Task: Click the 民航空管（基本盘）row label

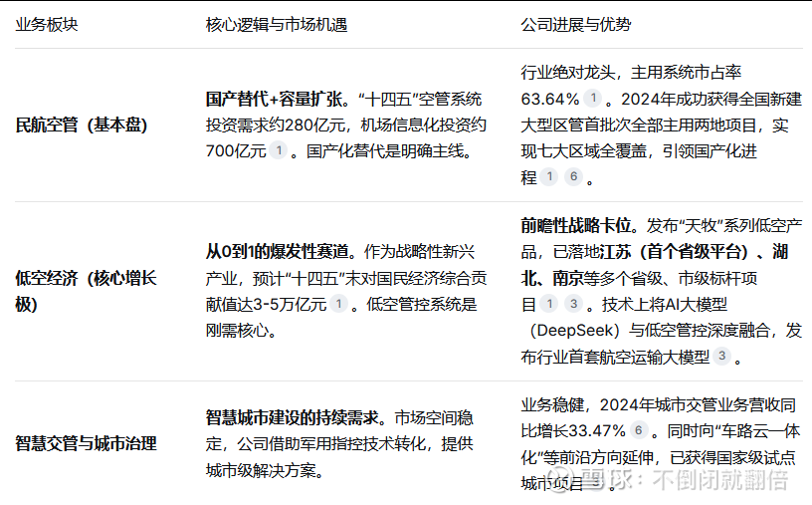Action: click(82, 125)
